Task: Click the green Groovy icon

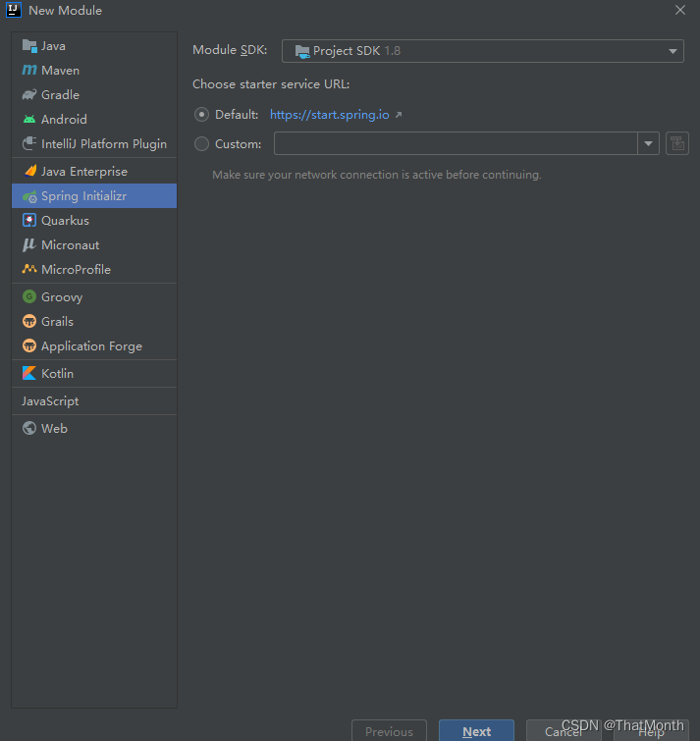Action: (x=29, y=296)
